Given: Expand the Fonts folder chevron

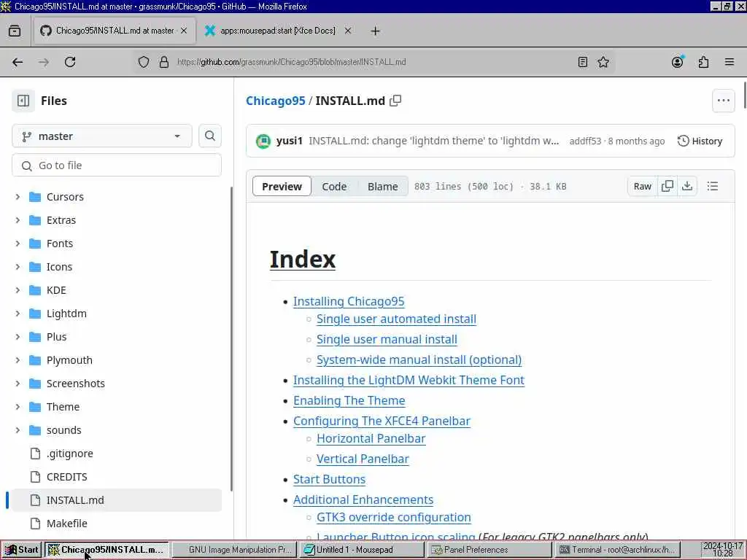Looking at the screenshot, I should coord(18,244).
